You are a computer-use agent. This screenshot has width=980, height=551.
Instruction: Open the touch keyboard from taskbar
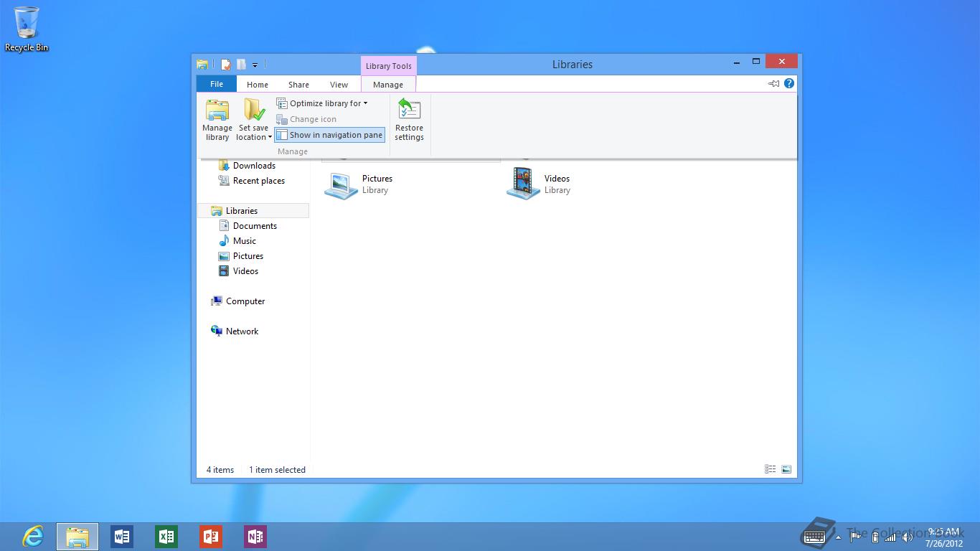coord(815,536)
